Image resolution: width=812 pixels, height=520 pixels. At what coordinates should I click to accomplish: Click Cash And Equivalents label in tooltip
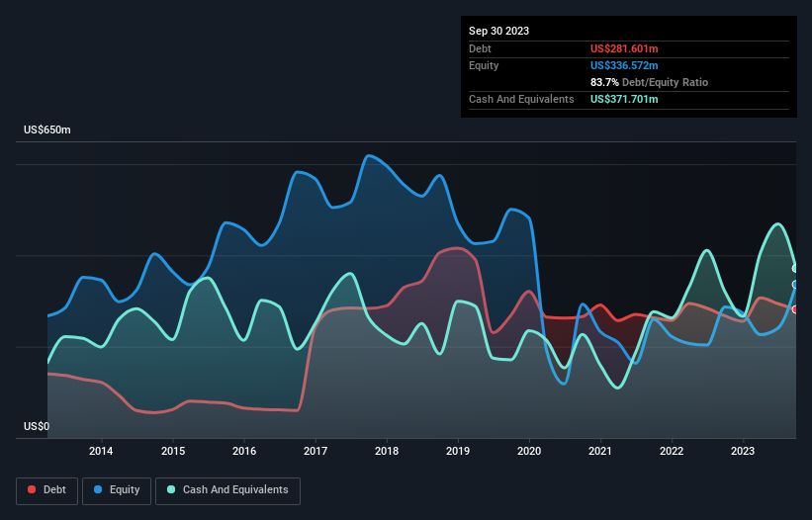tap(521, 99)
